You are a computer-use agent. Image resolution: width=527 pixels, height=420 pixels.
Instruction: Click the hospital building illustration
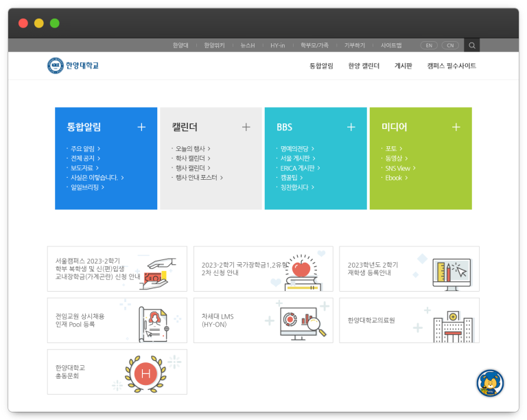click(454, 327)
